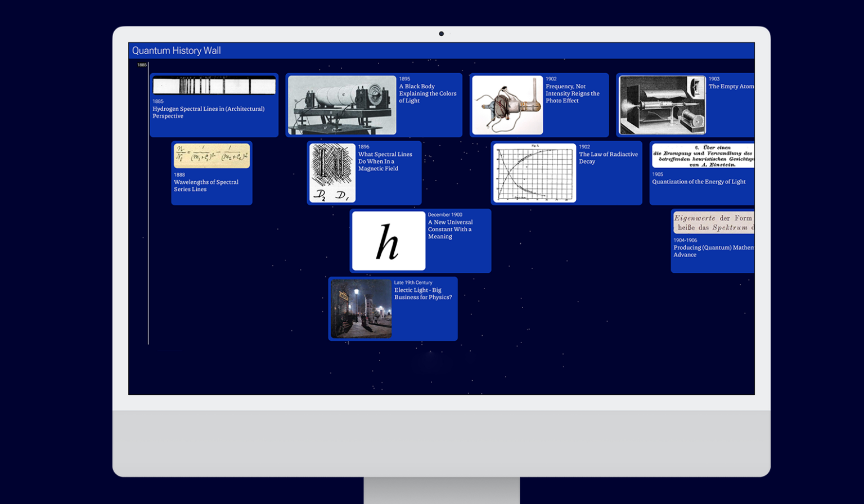Select the spectral lines photograph thumbnail
Image resolution: width=864 pixels, height=504 pixels.
click(x=214, y=85)
